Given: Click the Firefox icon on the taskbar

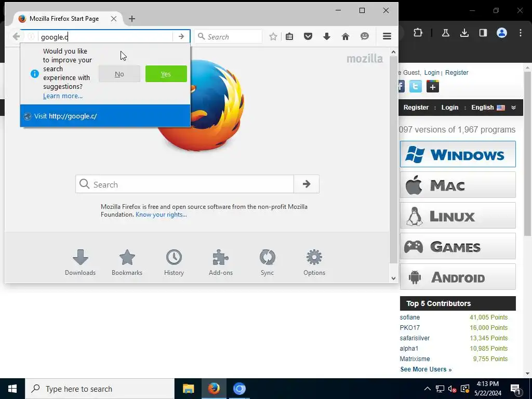Looking at the screenshot, I should point(214,389).
